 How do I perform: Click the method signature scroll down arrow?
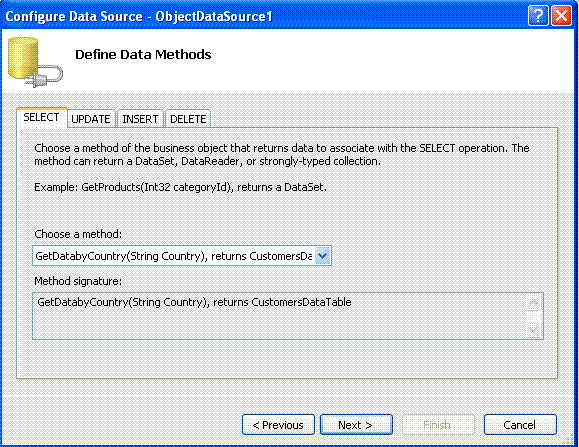534,329
